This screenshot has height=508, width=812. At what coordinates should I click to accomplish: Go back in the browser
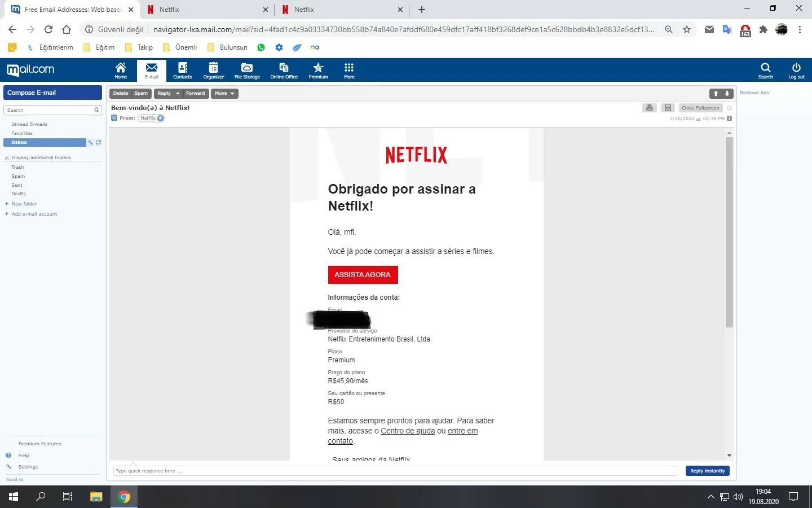click(x=12, y=29)
